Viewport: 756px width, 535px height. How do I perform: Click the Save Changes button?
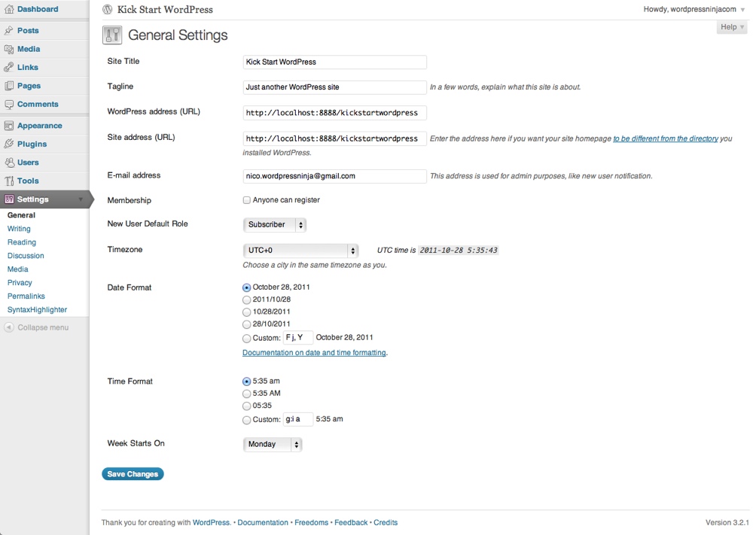(133, 474)
